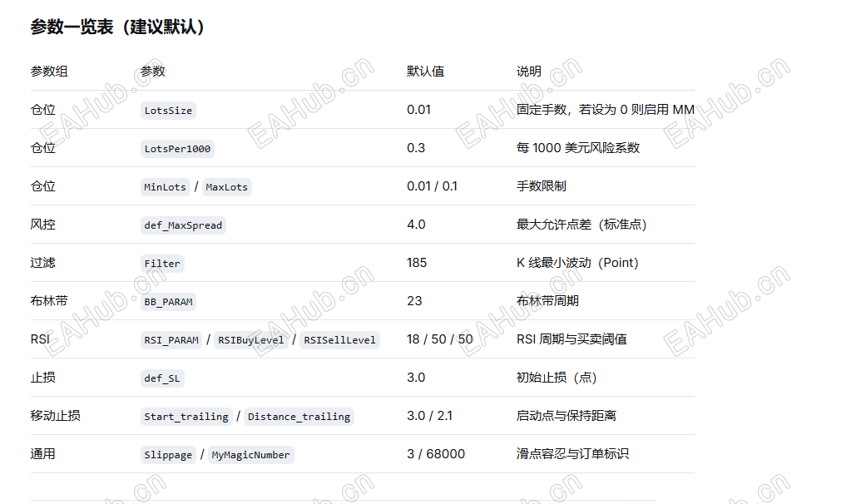Select the Distance_trailing parameter code

299,417
